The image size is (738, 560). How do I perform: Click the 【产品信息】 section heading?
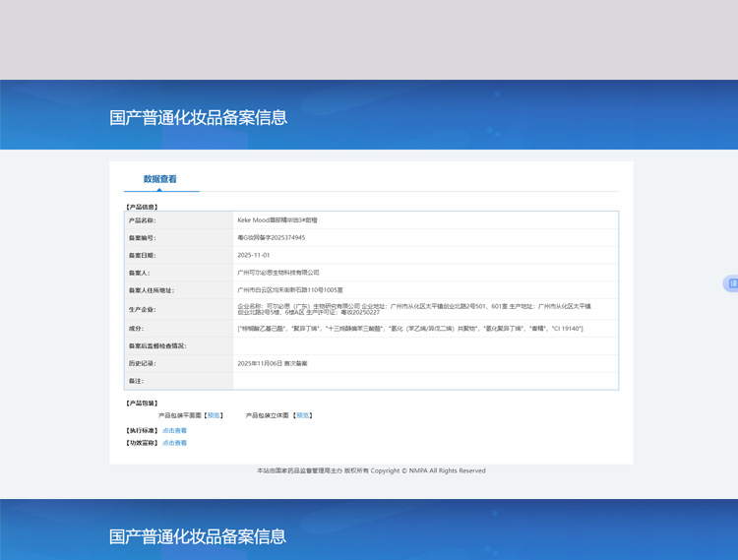click(142, 207)
